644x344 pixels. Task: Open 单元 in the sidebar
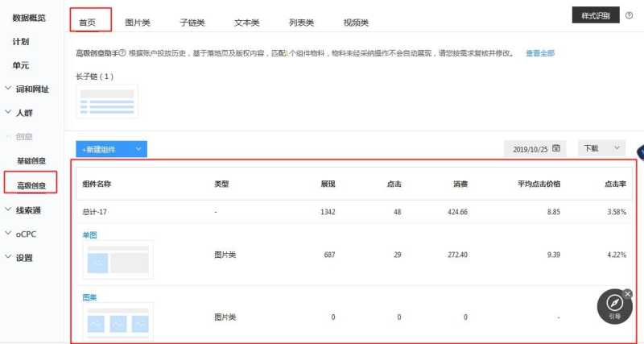(21, 65)
